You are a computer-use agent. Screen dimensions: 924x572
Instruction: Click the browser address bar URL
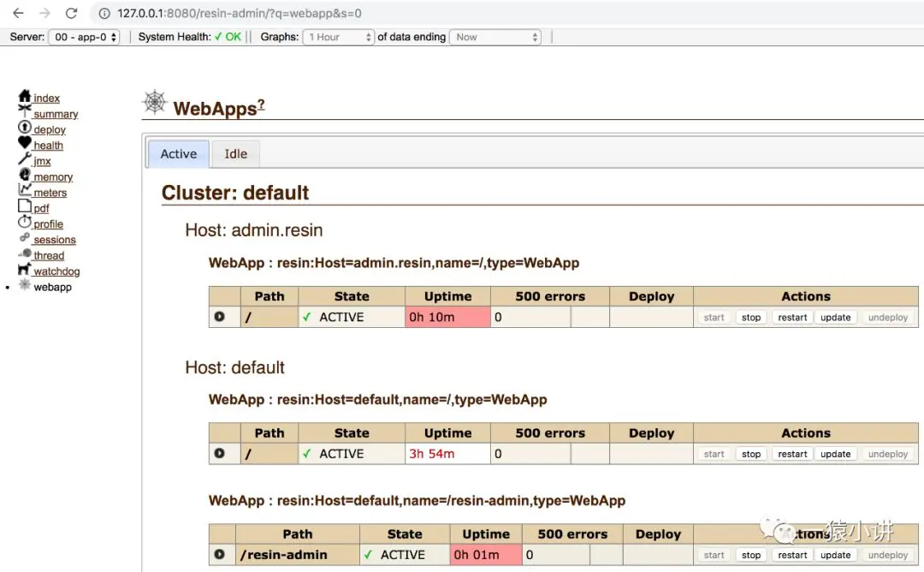point(240,13)
